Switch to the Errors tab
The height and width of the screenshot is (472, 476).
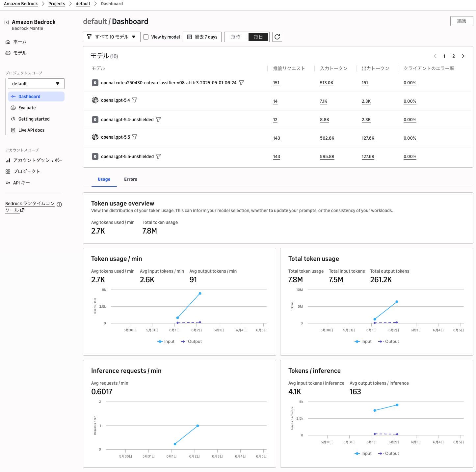[130, 179]
